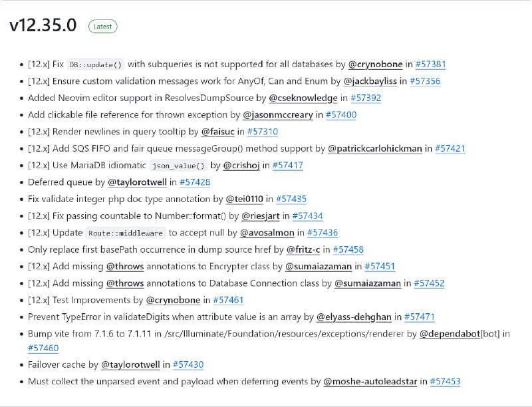The width and height of the screenshot is (532, 407).
Task: Visit @avosalmon profile link
Action: point(267,233)
